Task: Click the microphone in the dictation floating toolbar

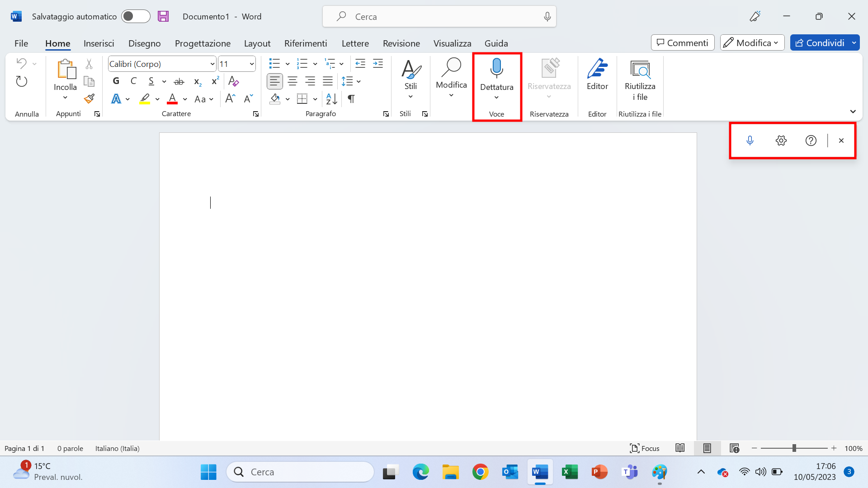Action: tap(750, 140)
